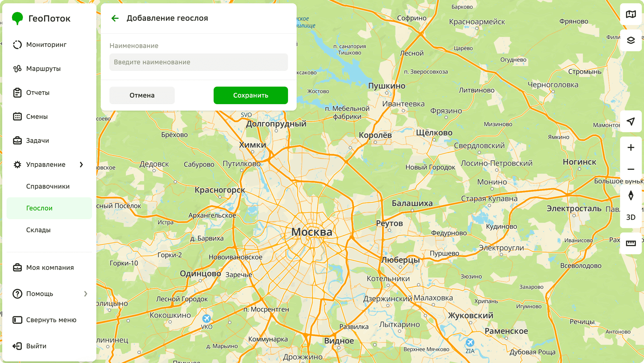
Task: Click the my-location navigation arrow icon
Action: point(631,121)
